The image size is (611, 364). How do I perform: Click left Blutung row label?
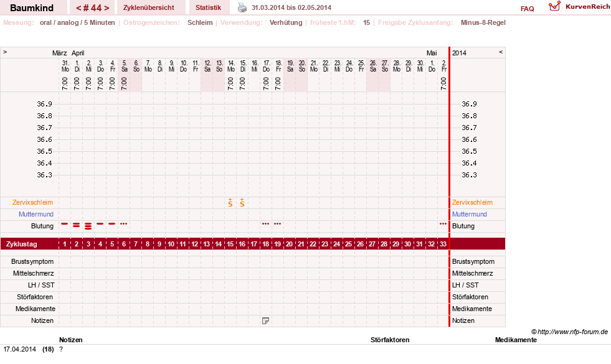coord(42,226)
